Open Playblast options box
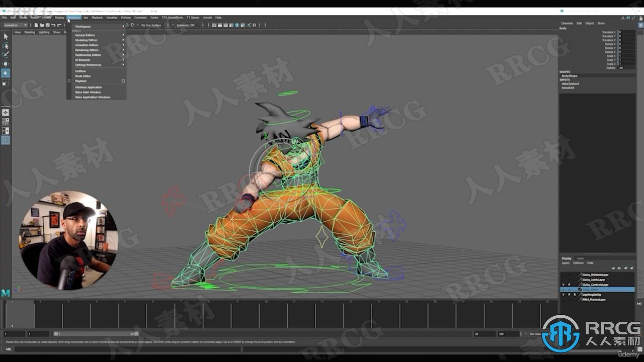Viewport: 644px width, 362px height. coord(123,81)
